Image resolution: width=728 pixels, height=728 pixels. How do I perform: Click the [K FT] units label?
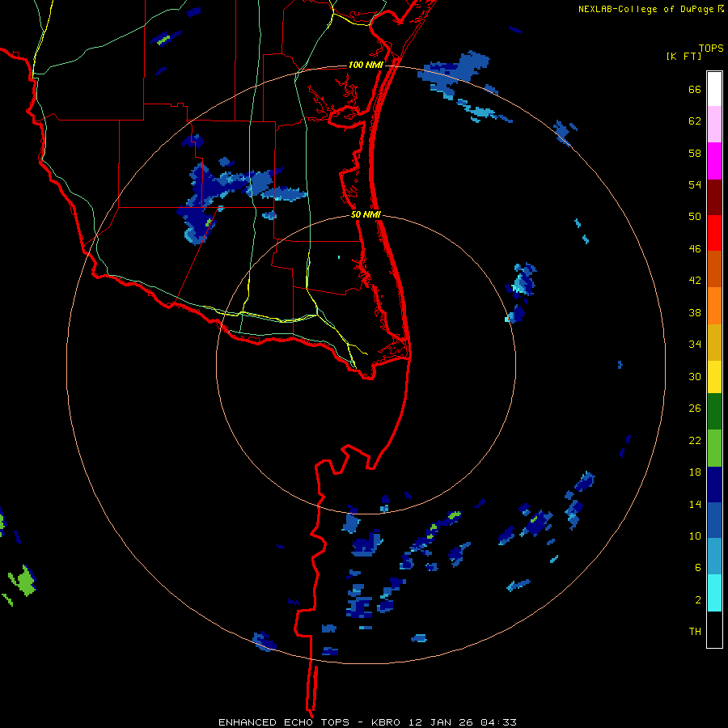(x=684, y=56)
